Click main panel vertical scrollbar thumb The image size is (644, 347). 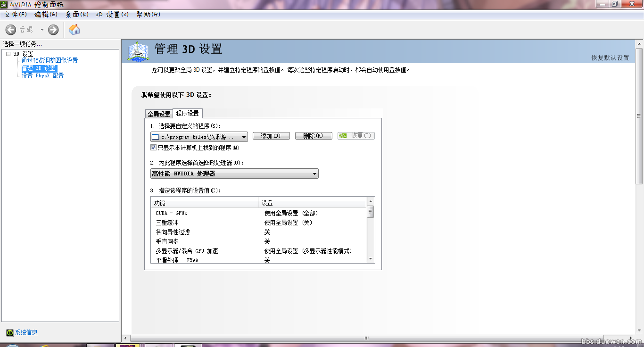point(639,116)
